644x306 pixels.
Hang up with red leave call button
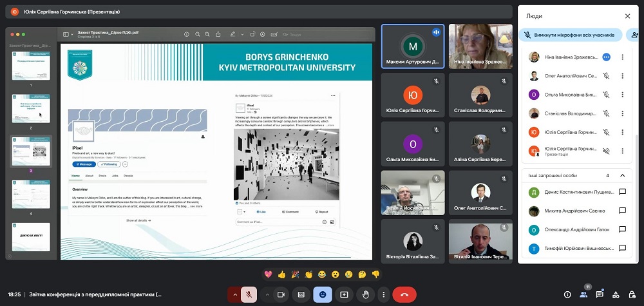pos(404,294)
